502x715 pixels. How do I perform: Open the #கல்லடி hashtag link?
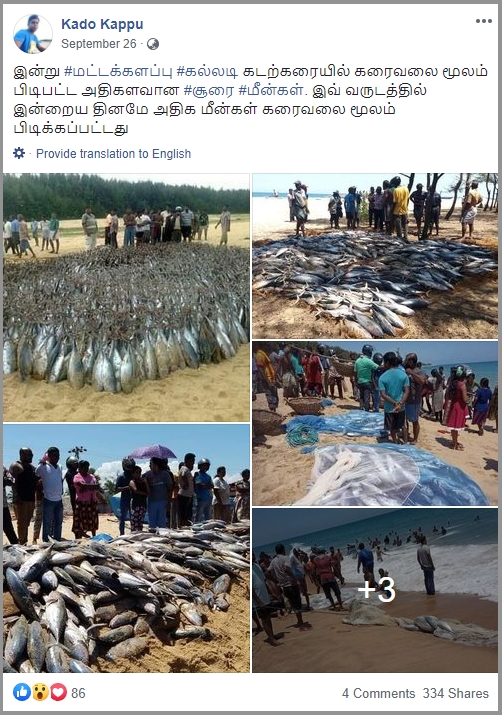click(207, 72)
